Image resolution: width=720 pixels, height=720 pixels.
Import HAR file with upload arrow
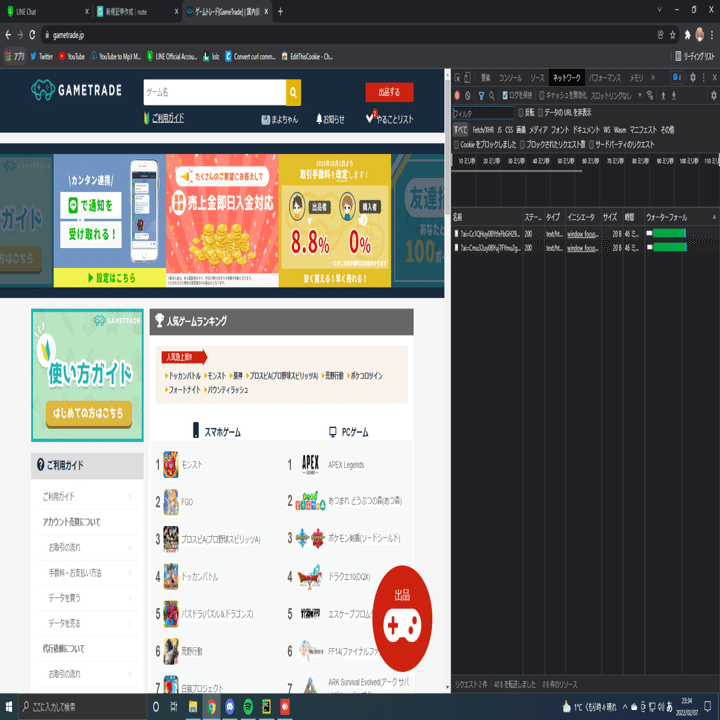point(663,96)
